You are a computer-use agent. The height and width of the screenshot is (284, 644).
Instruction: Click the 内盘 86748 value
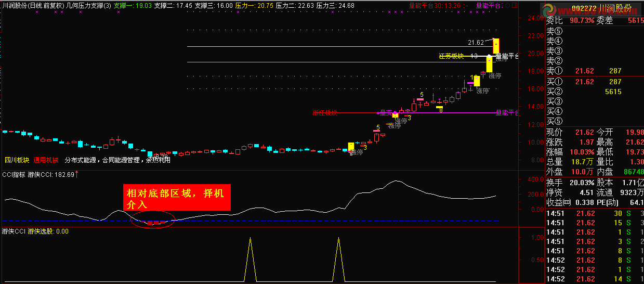(634, 172)
